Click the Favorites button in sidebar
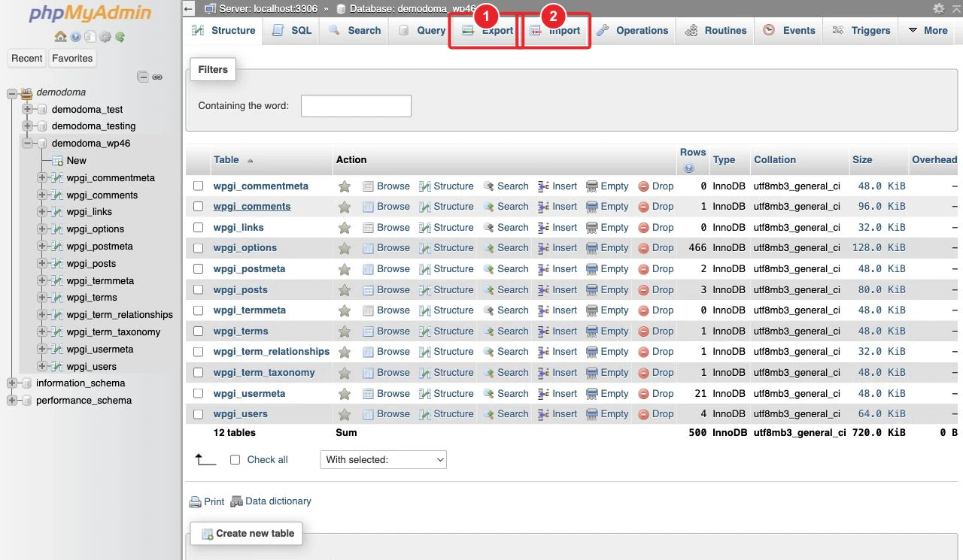This screenshot has height=560, width=963. 72,59
